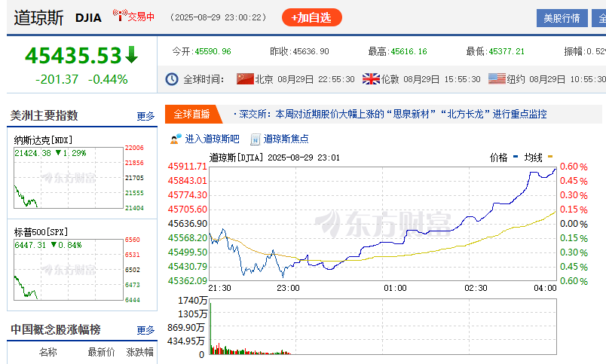Open 更多 link for 美洲主要指数
Image resolution: width=606 pixels, height=364 pixels.
pyautogui.click(x=145, y=116)
